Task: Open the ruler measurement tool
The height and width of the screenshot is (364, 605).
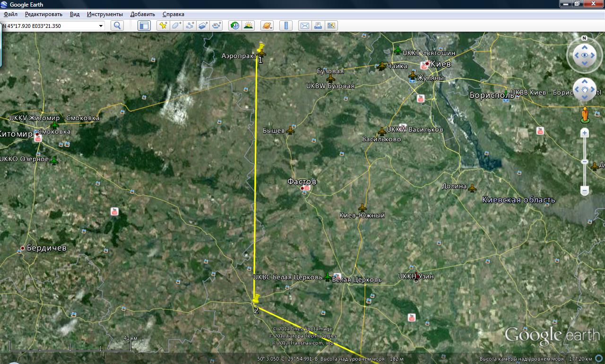Action: [x=285, y=26]
